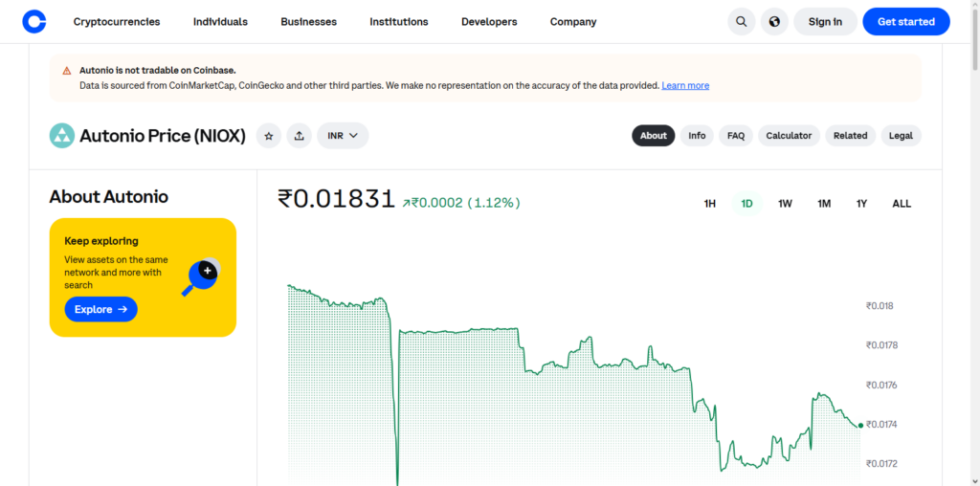The width and height of the screenshot is (980, 486).
Task: Switch chart to 1M range
Action: click(x=824, y=204)
